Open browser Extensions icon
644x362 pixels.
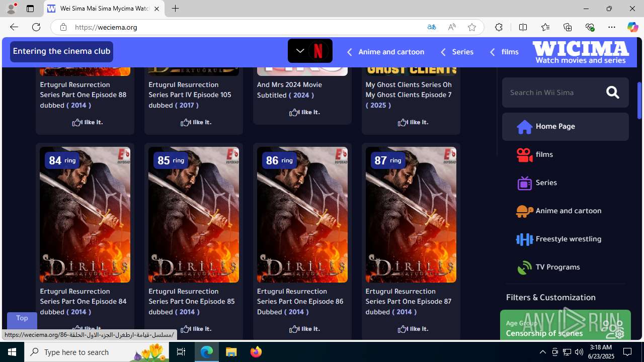(499, 27)
